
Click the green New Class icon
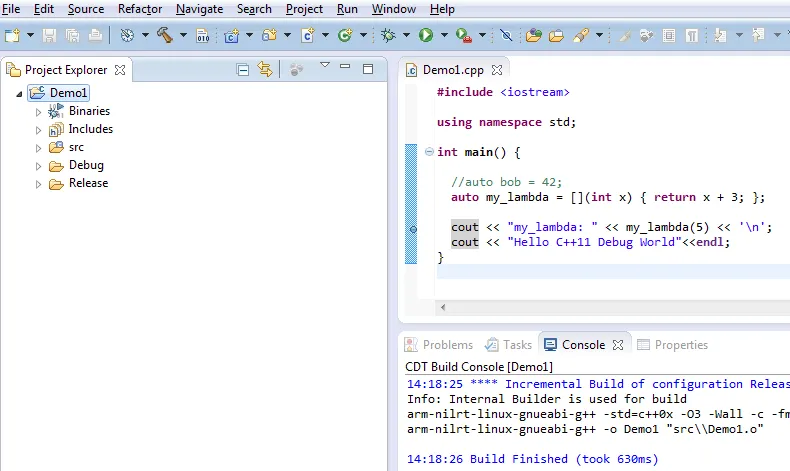pos(345,35)
